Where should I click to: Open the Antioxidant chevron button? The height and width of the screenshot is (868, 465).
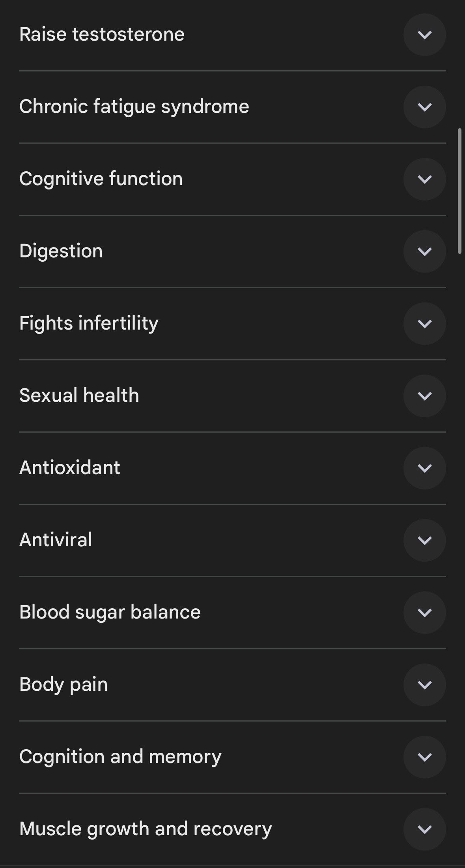[424, 468]
